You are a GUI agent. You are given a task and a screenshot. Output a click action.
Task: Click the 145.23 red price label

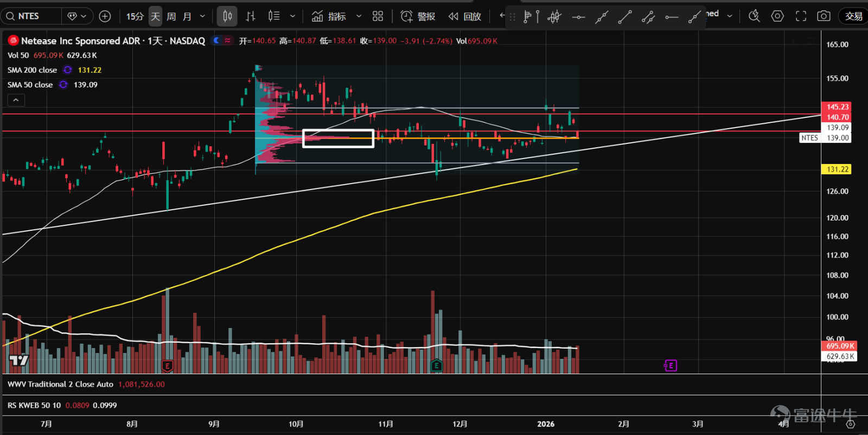pyautogui.click(x=837, y=107)
